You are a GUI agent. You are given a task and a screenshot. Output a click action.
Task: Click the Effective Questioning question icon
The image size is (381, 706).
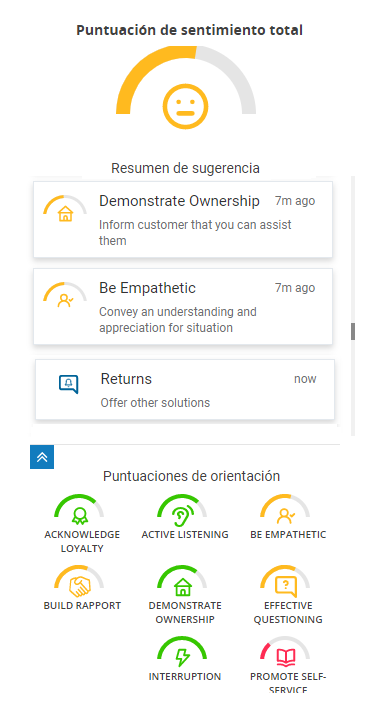pos(286,587)
